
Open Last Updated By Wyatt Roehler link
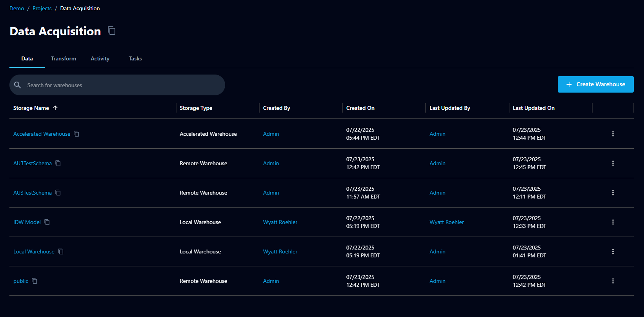click(x=447, y=222)
